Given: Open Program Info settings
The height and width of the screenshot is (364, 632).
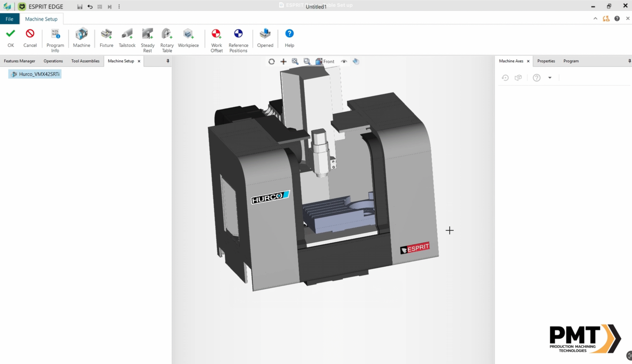Looking at the screenshot, I should 55,40.
